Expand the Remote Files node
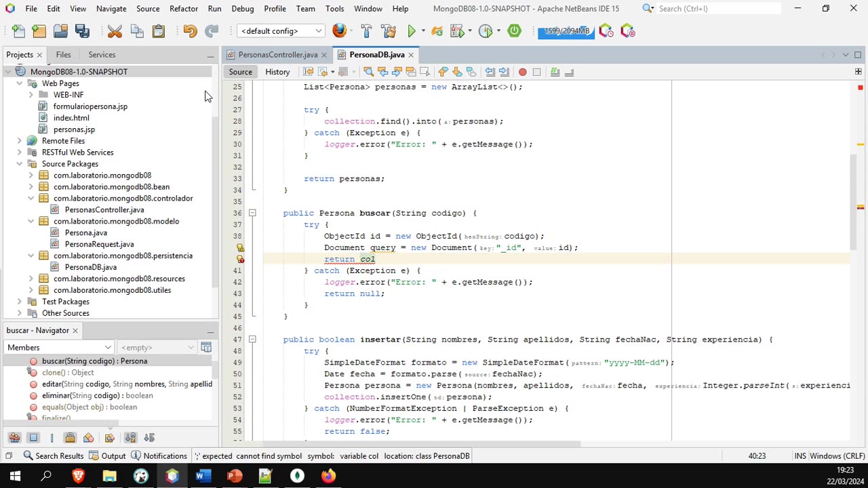This screenshot has height=488, width=868. tap(19, 141)
